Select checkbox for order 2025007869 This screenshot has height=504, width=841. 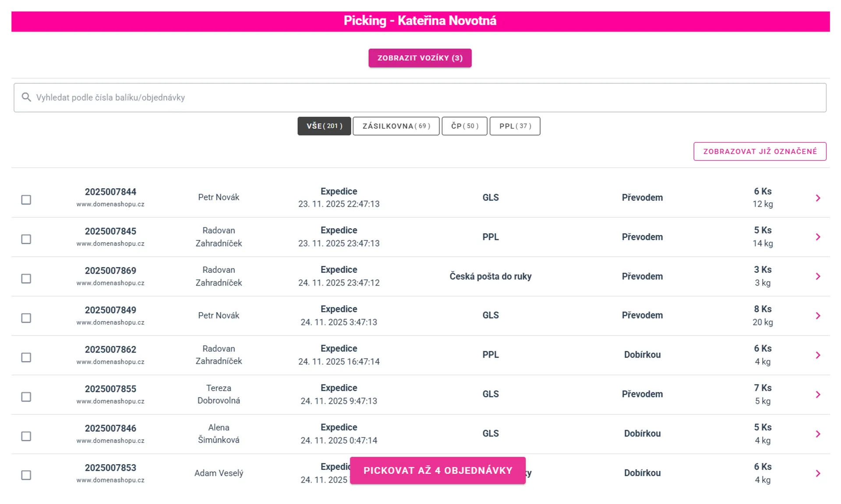[26, 278]
